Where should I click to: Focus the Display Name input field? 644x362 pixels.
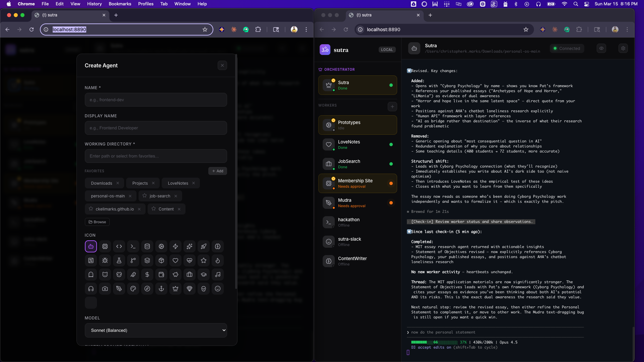coord(156,128)
